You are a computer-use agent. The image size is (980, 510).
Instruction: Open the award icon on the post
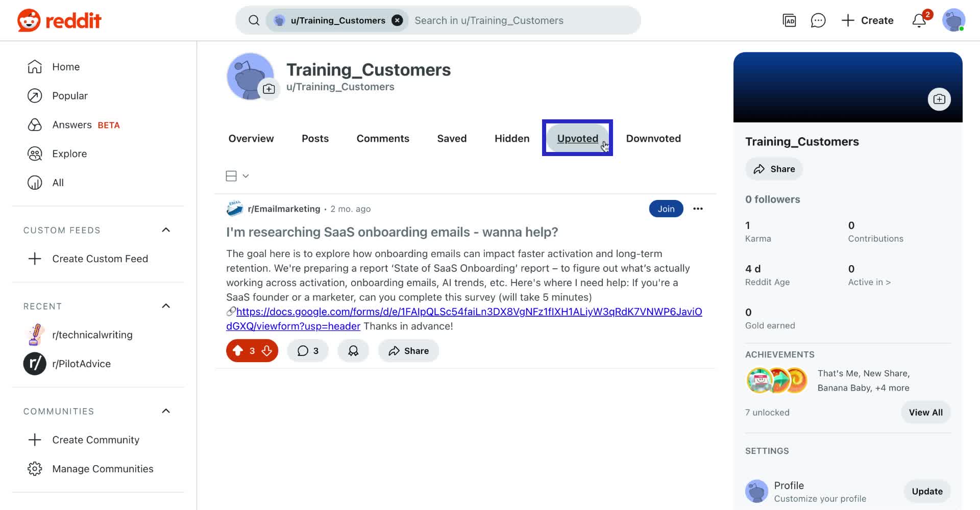click(x=353, y=350)
